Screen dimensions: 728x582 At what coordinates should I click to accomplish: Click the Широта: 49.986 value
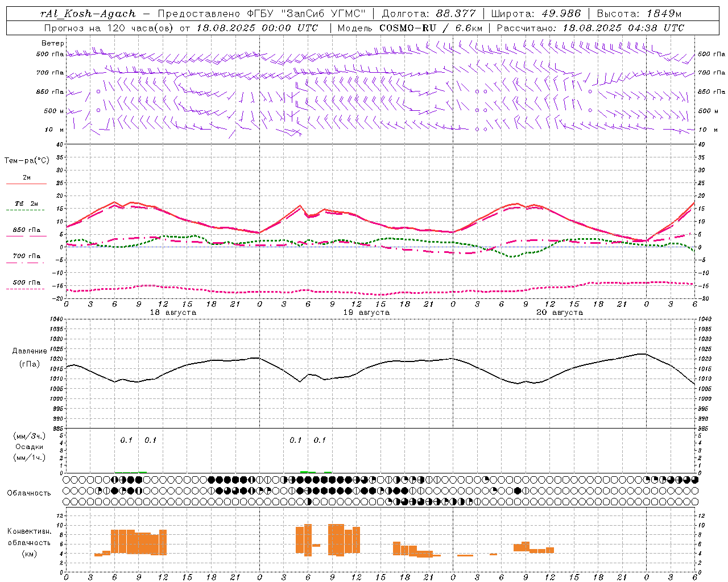tap(536, 14)
